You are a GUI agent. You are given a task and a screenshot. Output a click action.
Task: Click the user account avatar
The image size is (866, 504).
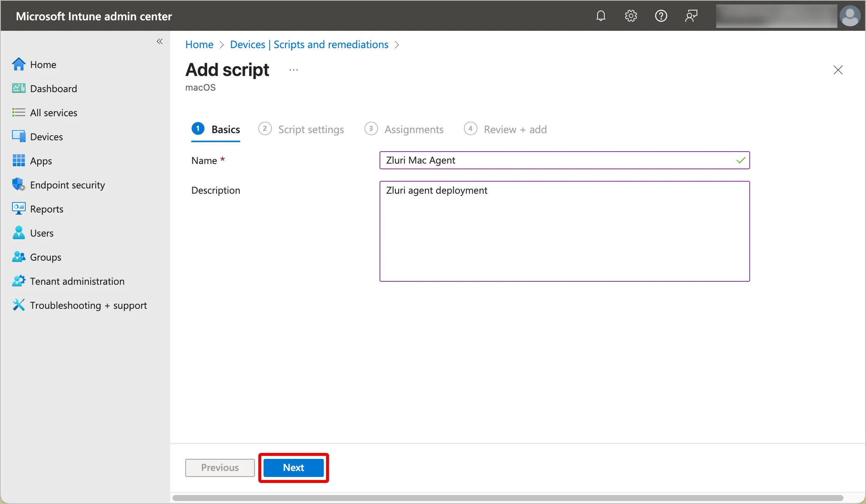[x=850, y=16]
